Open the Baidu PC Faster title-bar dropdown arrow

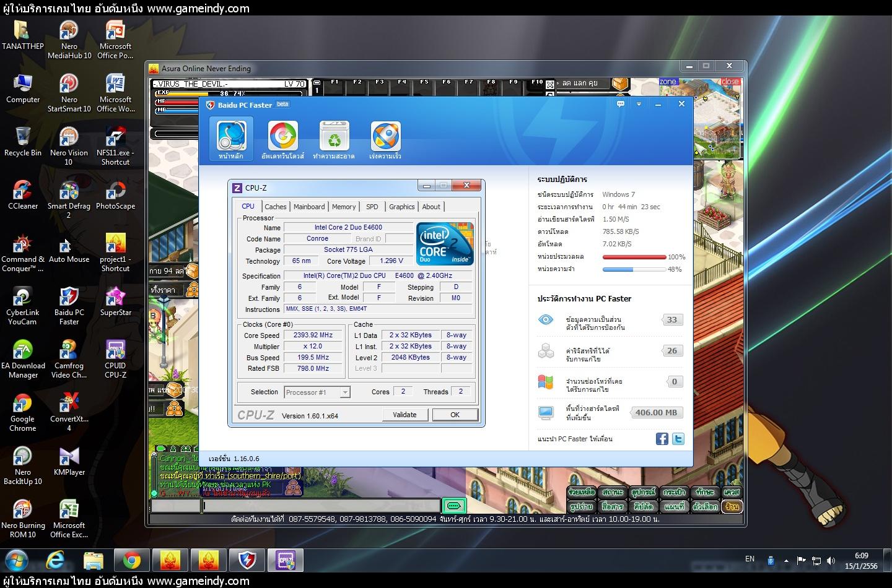tap(639, 104)
